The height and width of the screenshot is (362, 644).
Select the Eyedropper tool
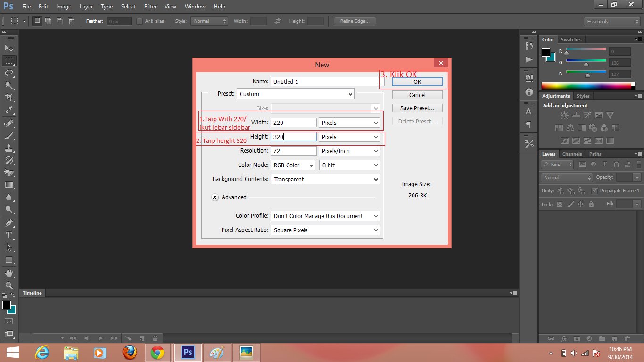pyautogui.click(x=9, y=110)
